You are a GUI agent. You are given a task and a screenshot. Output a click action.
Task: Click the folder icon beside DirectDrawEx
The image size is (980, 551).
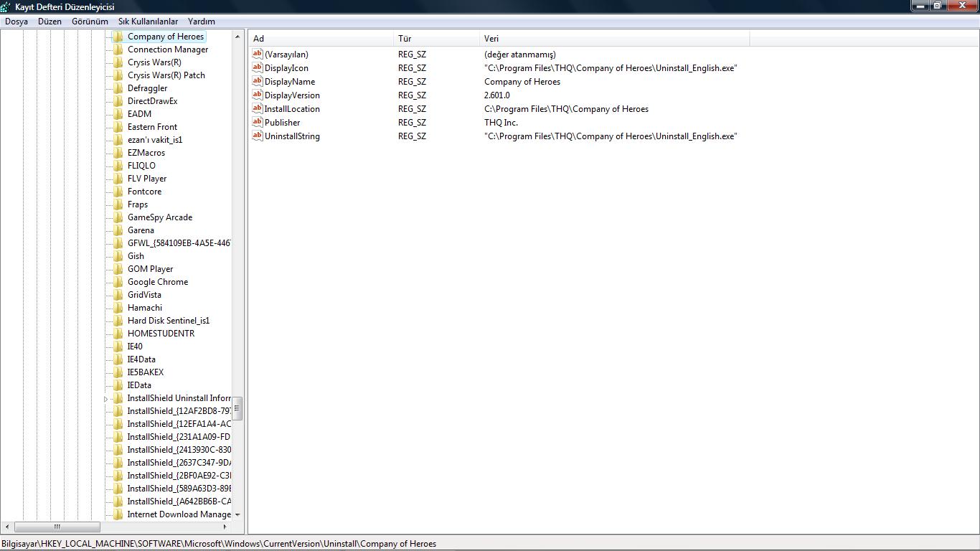click(118, 101)
